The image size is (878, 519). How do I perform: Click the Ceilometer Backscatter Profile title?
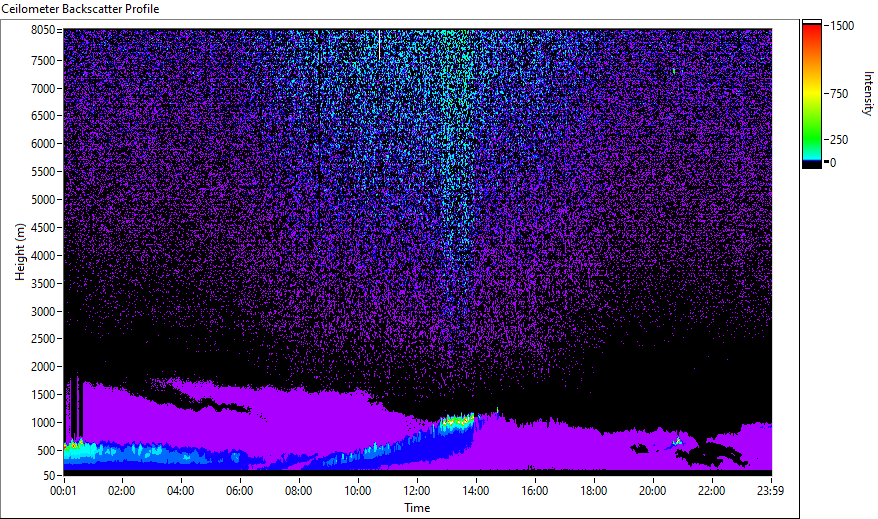click(80, 9)
